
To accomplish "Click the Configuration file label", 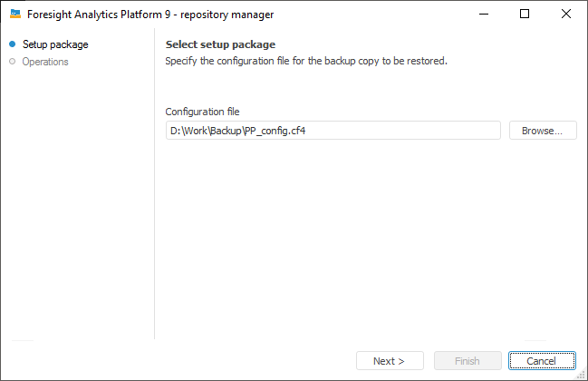I will coord(202,112).
